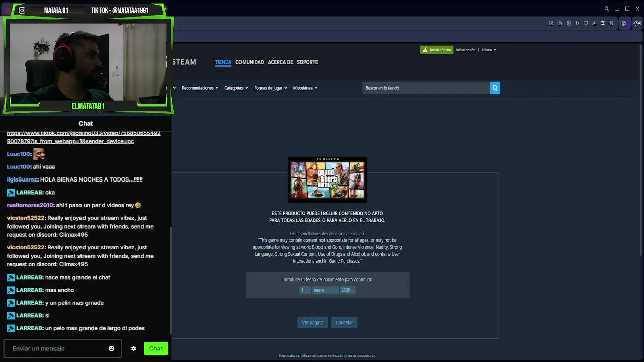
Task: Open the ACERCA DE tab
Action: pos(280,62)
